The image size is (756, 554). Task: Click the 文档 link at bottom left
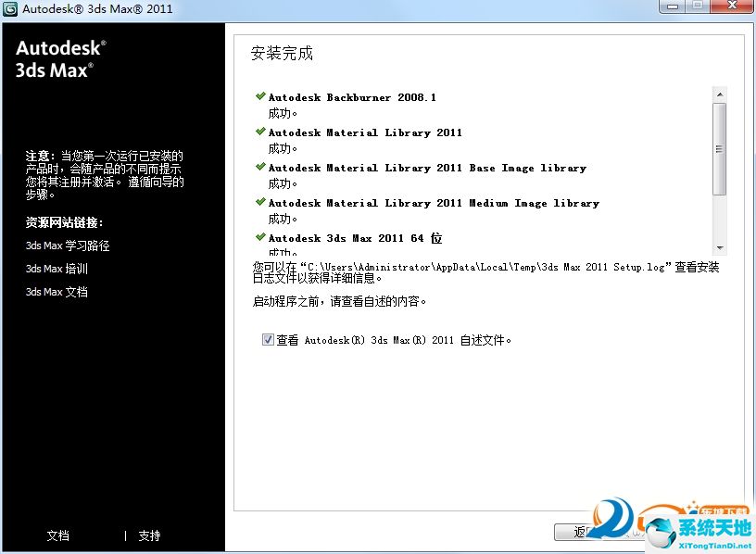point(57,535)
